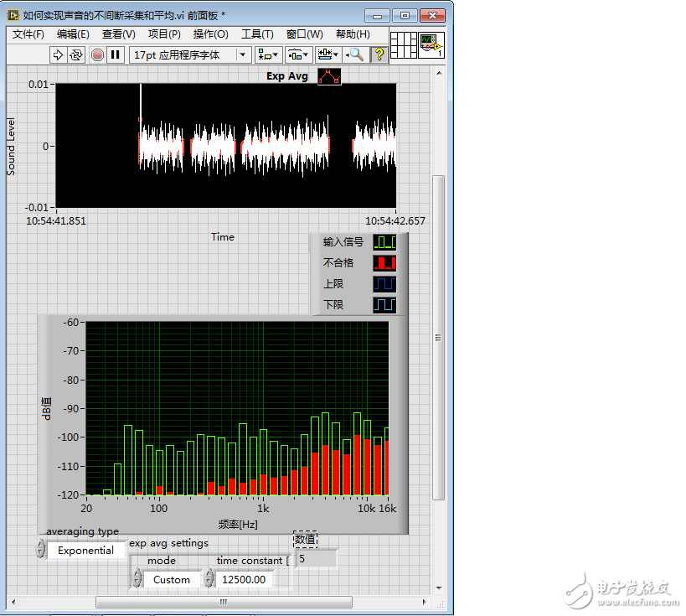
Task: Open the Align Objects tool
Action: 268,54
